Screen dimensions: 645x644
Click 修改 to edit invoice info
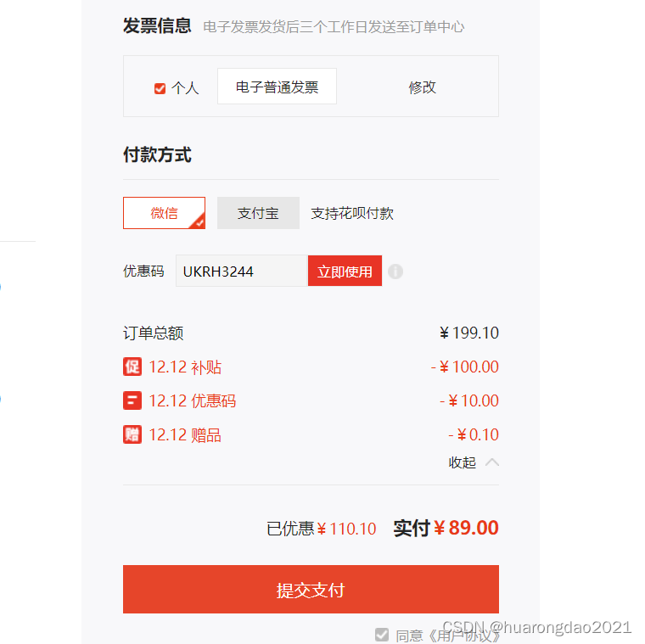pos(422,87)
